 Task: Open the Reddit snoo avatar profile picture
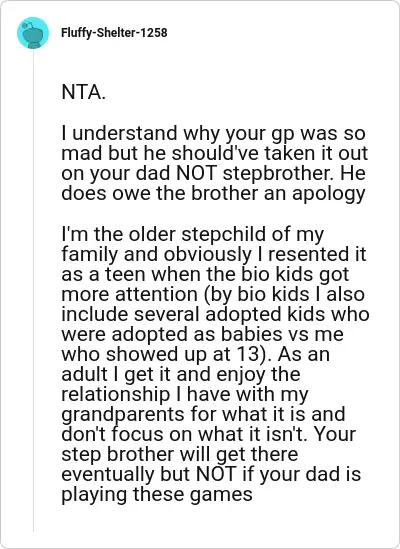tap(33, 33)
